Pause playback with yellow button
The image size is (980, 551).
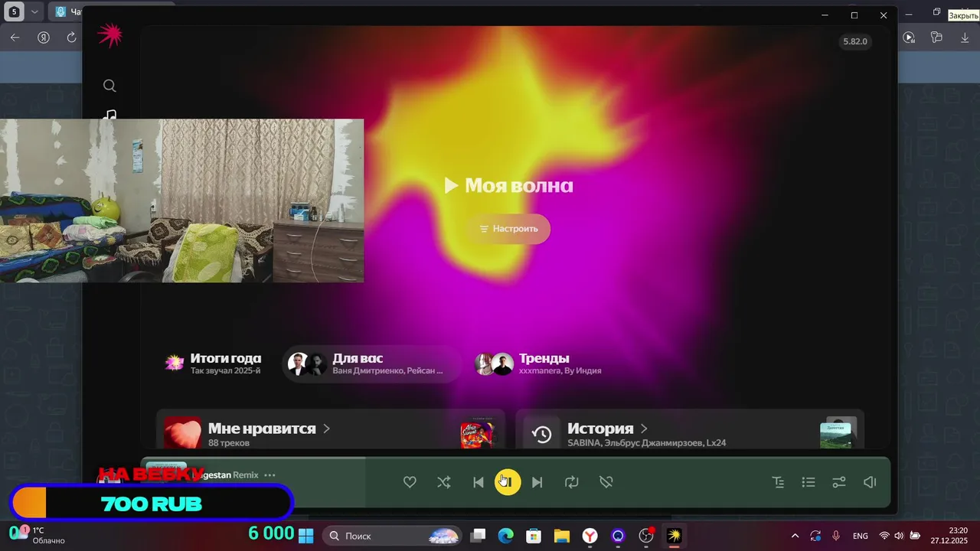tap(508, 482)
